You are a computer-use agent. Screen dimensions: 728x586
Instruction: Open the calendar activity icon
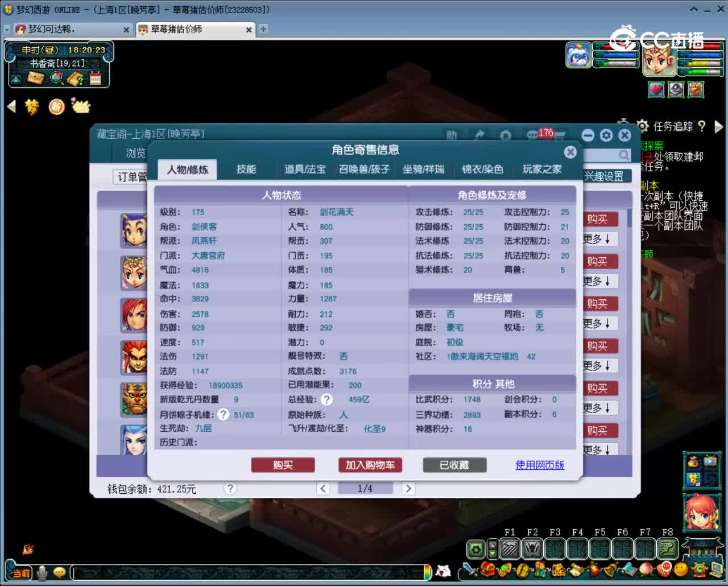click(x=95, y=79)
